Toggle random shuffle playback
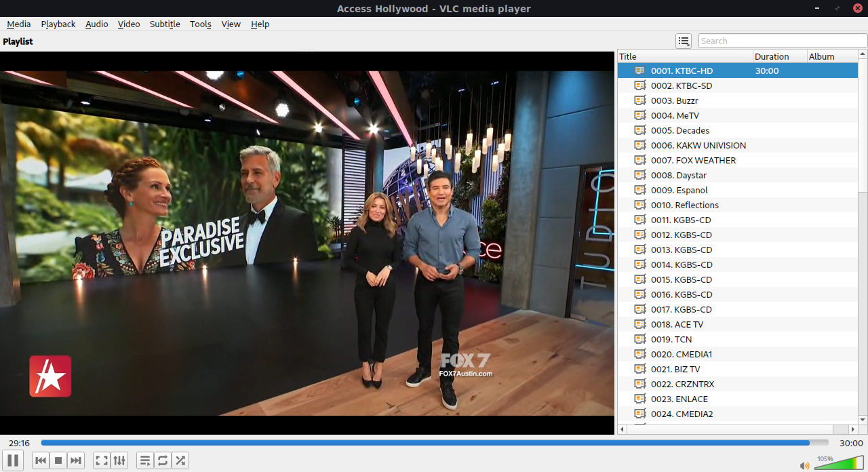This screenshot has height=472, width=868. click(180, 460)
